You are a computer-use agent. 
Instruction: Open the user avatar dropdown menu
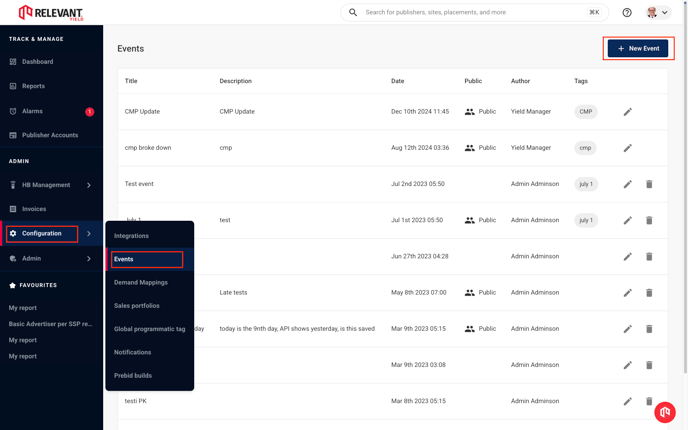[x=658, y=12]
